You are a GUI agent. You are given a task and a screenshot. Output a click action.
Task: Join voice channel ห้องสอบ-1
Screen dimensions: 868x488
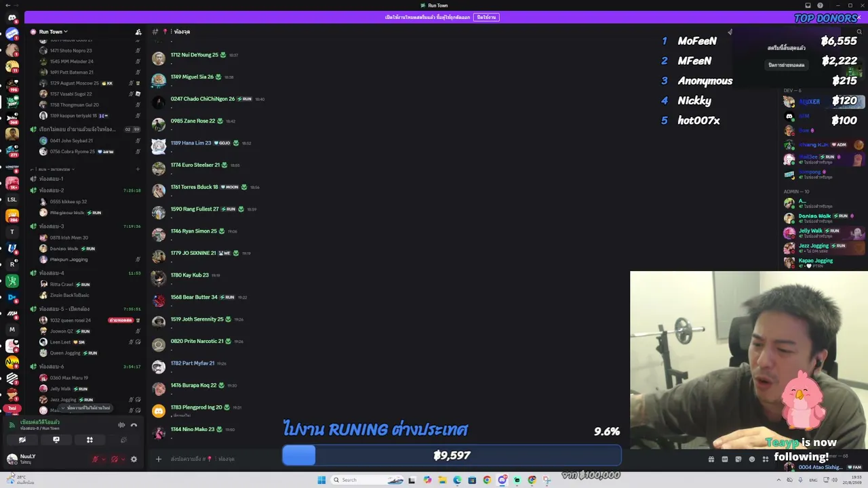[x=85, y=179]
